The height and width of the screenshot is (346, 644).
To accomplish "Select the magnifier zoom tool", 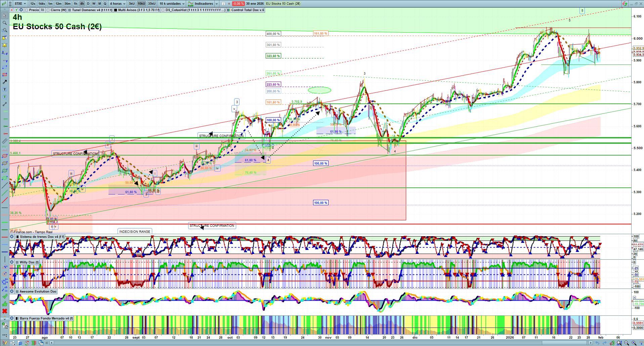I will [x=5, y=23].
